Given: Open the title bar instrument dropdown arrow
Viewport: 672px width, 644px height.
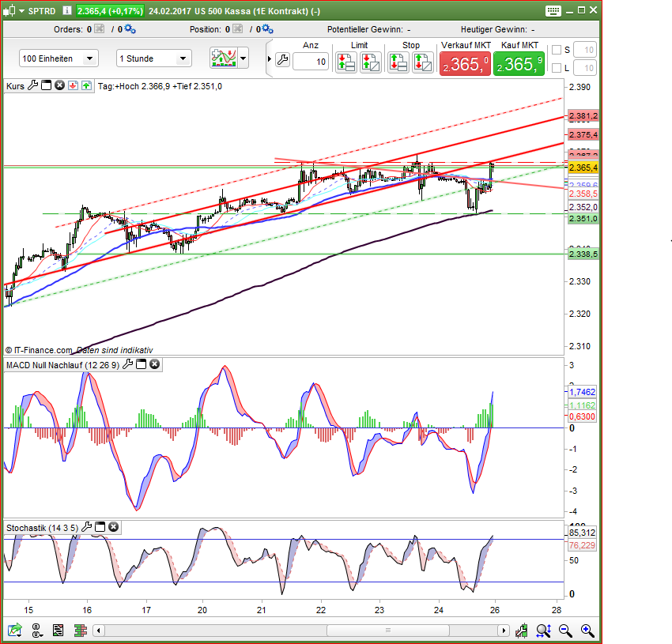Looking at the screenshot, I should (x=21, y=11).
